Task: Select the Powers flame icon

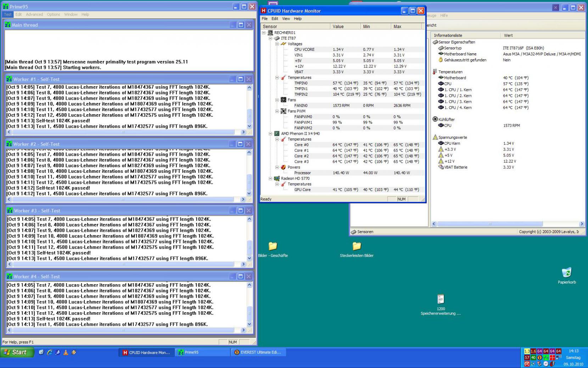Action: [284, 167]
